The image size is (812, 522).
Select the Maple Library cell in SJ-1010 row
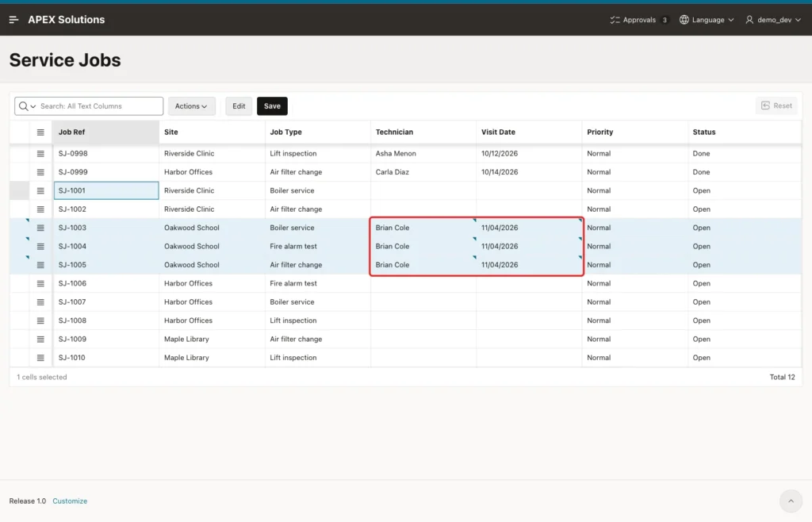coord(213,358)
